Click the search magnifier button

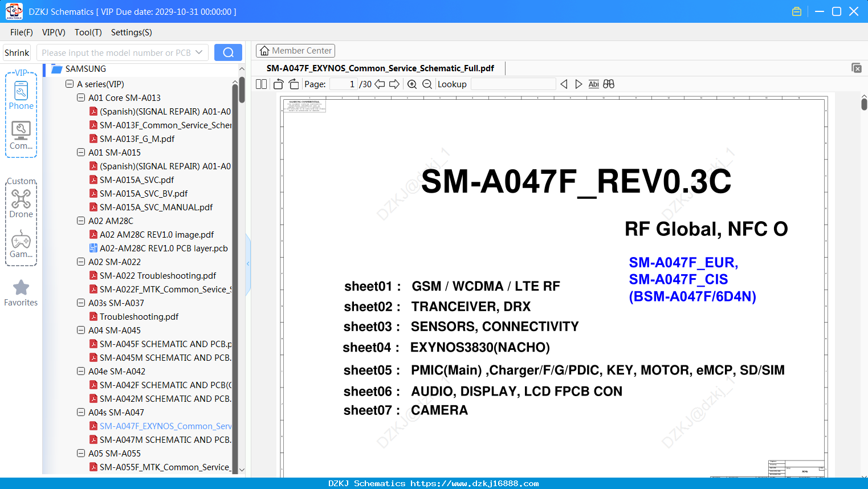tap(228, 52)
